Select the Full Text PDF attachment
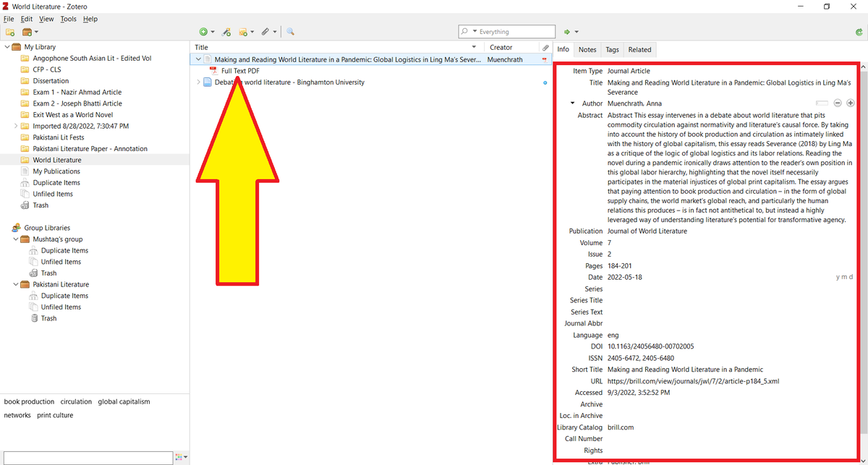This screenshot has width=868, height=465. pyautogui.click(x=240, y=71)
